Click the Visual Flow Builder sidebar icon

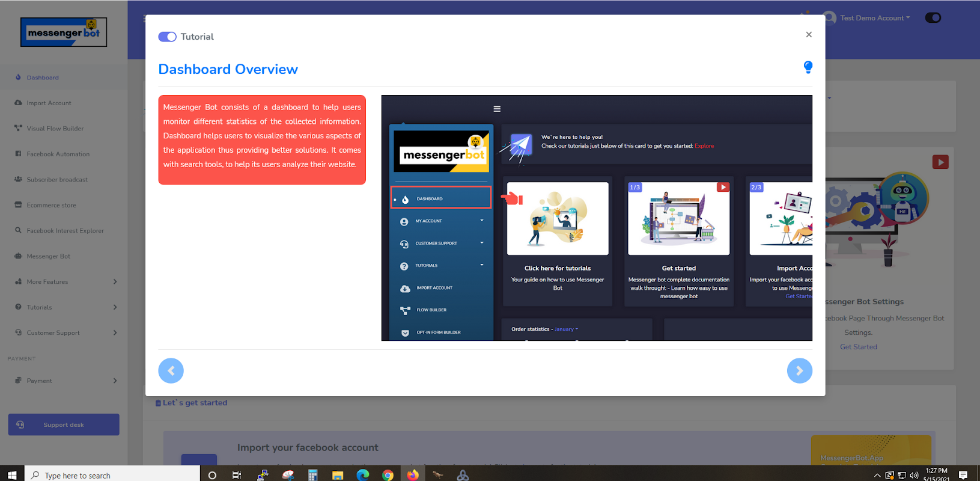coord(18,128)
